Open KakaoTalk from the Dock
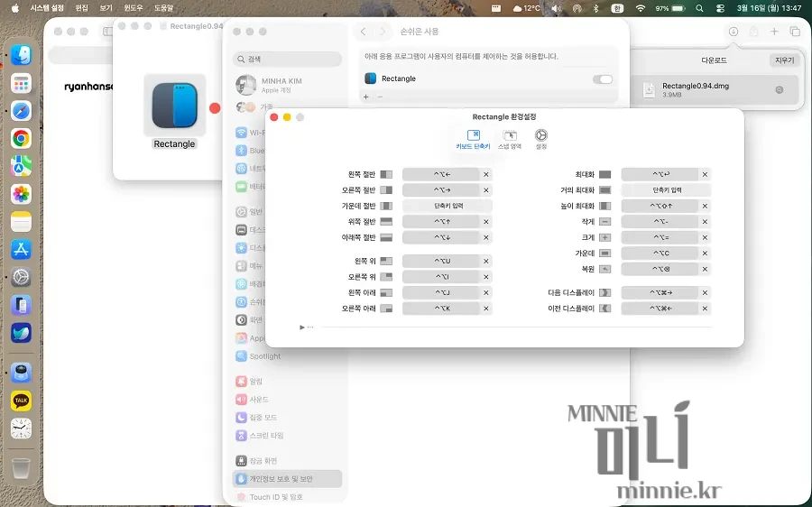The image size is (812, 507). (22, 401)
